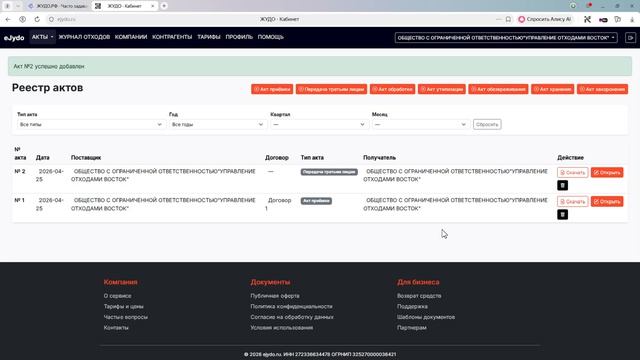Create a new Акт обработки
The image size is (640, 360).
[x=392, y=89]
